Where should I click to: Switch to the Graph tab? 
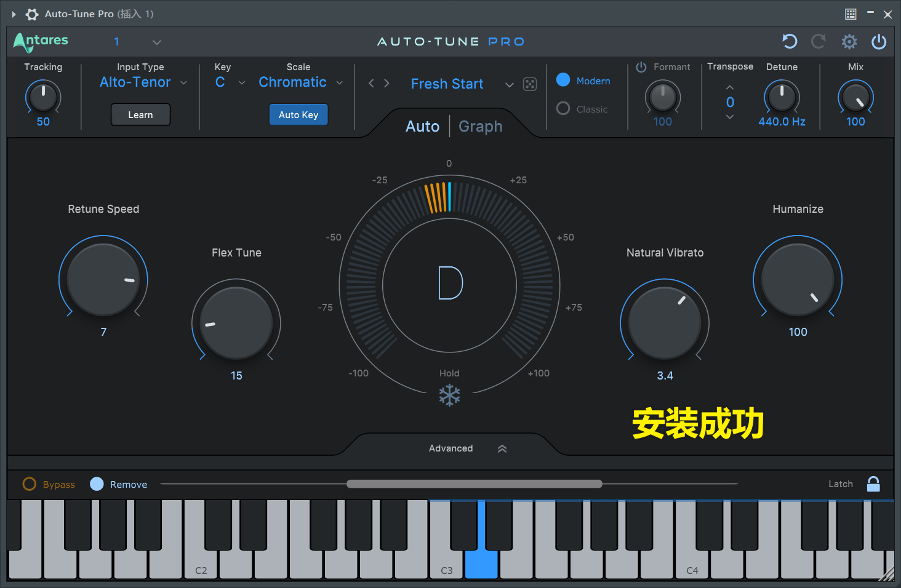click(x=481, y=127)
